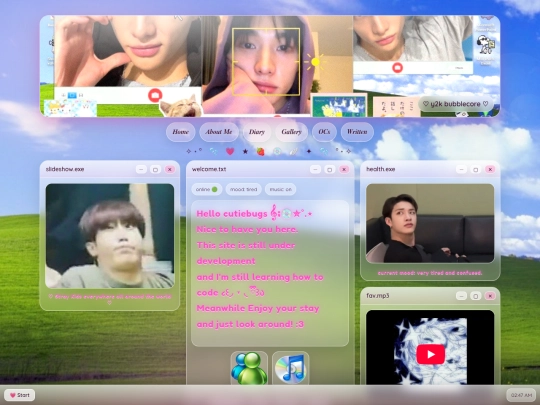Maximize the fav.mp3 window
The image size is (540, 405).
[476, 296]
